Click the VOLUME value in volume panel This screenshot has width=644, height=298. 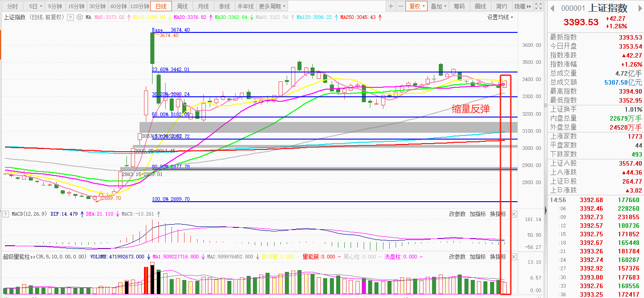coord(117,257)
